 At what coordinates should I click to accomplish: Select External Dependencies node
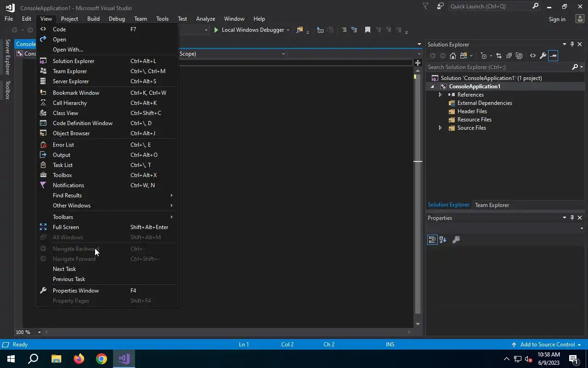(x=485, y=103)
